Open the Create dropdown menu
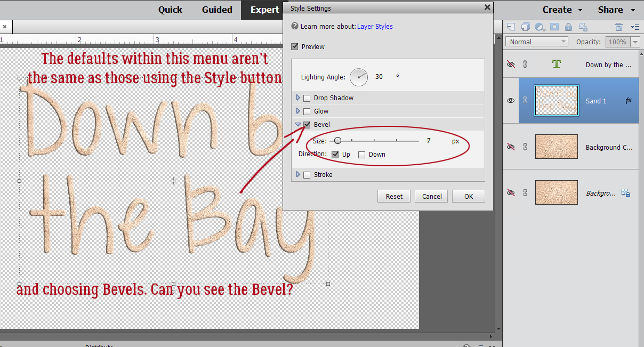Screen dimensions: 644x347 point(562,10)
